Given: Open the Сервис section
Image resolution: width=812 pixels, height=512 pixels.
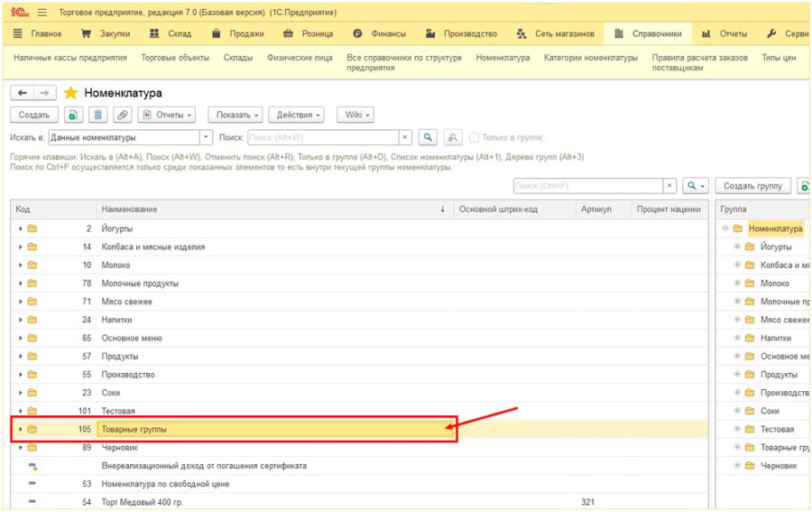Looking at the screenshot, I should 787,33.
